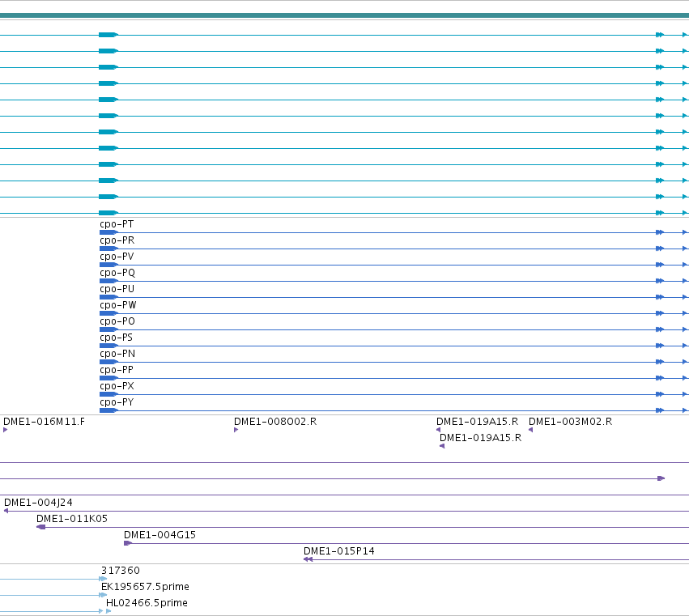Select the cpo-PX transcript label
This screenshot has width=689, height=616.
pyautogui.click(x=117, y=386)
